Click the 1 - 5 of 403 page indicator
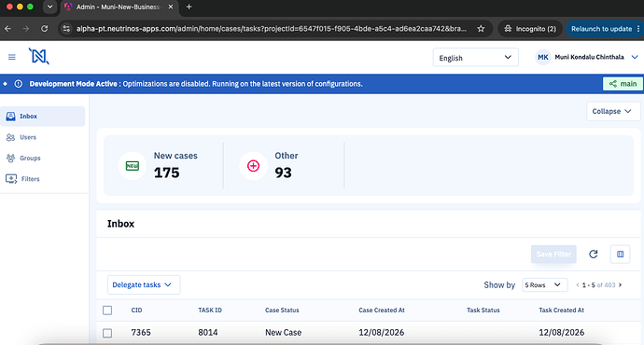Screen dimensions: 644x345 [x=599, y=285]
